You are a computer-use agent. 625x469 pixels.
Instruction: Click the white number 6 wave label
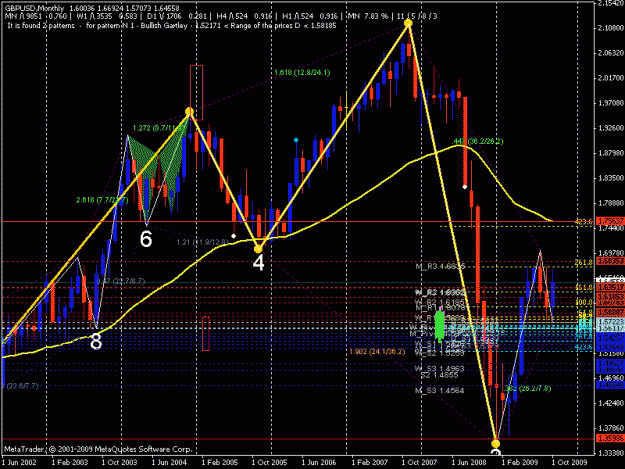coord(146,239)
